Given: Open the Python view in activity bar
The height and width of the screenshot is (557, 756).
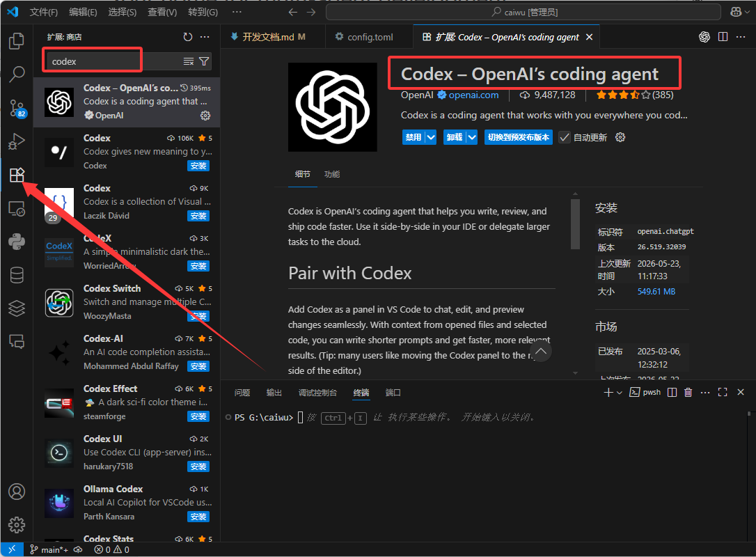Looking at the screenshot, I should click(17, 242).
